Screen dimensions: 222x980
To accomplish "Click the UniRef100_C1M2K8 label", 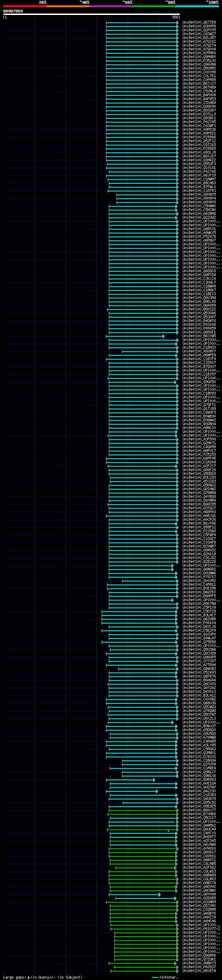I will pyautogui.click(x=199, y=462).
